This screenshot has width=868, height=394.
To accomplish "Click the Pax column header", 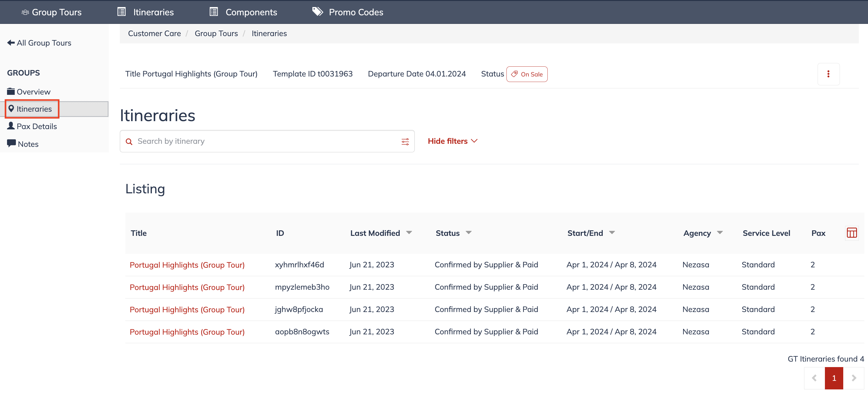I will (x=818, y=233).
